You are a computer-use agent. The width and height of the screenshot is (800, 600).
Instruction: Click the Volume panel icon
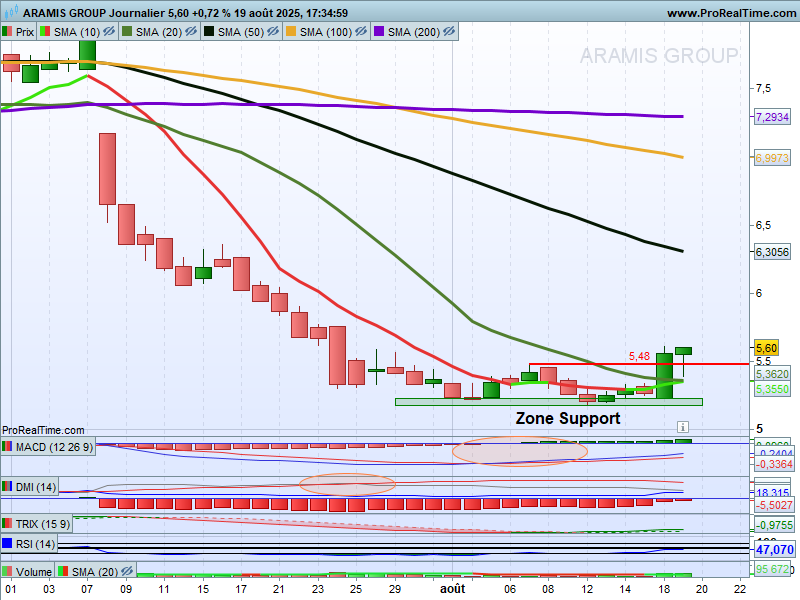(x=7, y=571)
